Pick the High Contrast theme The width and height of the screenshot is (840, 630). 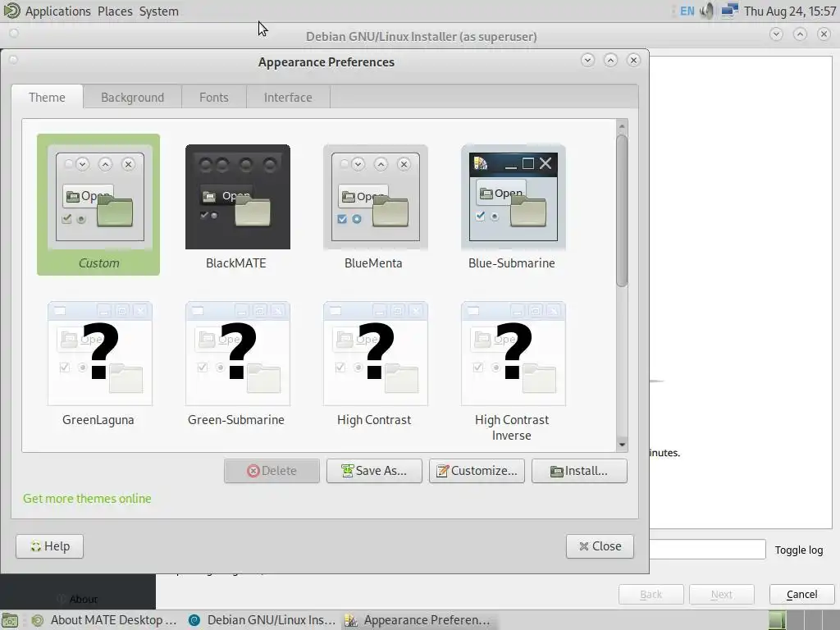click(x=375, y=363)
